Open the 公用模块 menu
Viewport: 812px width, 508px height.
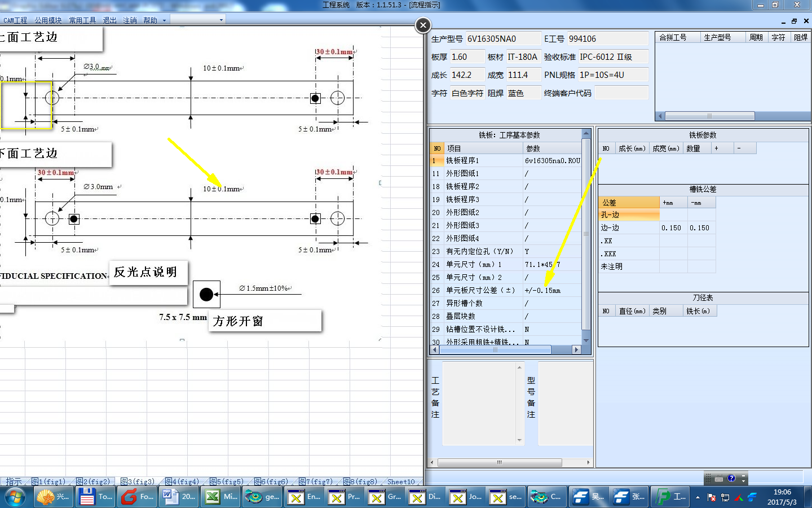coord(48,20)
